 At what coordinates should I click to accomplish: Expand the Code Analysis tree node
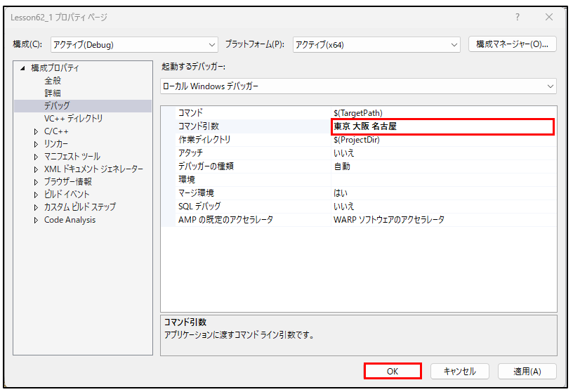pyautogui.click(x=36, y=220)
